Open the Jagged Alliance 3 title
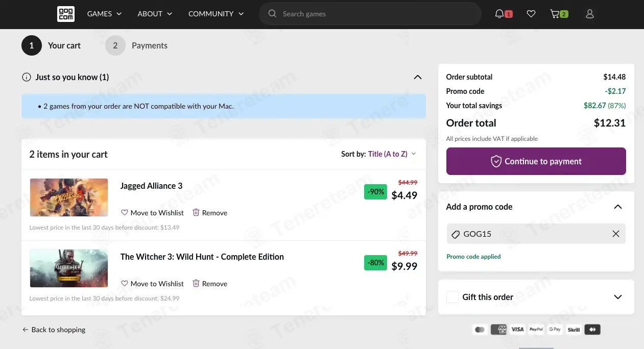The height and width of the screenshot is (349, 644). pyautogui.click(x=151, y=186)
